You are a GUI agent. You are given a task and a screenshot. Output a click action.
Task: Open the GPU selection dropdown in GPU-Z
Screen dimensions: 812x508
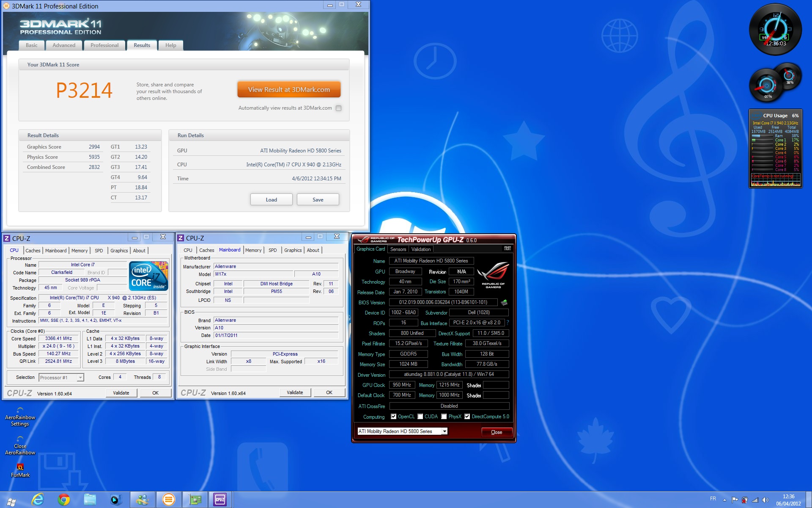(x=402, y=431)
